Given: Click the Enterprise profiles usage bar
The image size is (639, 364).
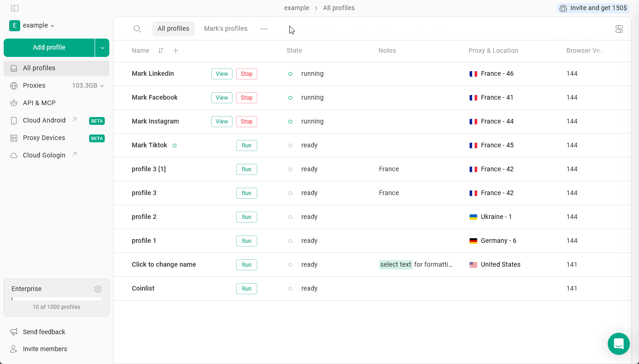Looking at the screenshot, I should coord(56,298).
